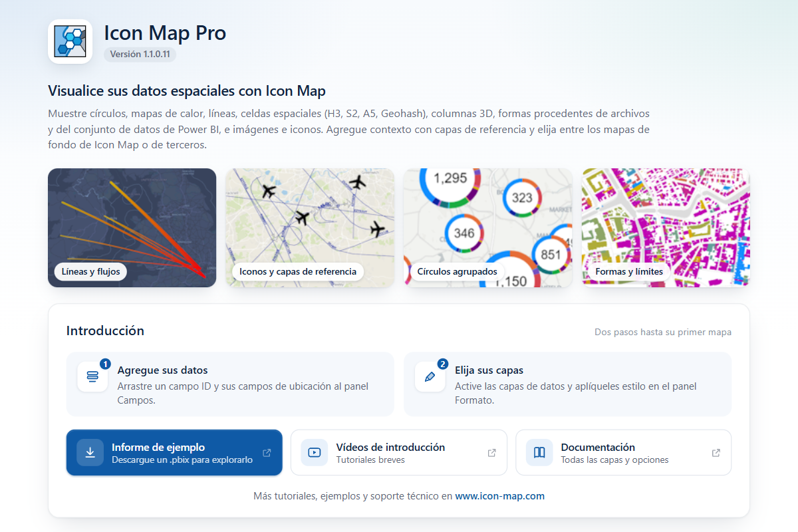Click the download icon in Informe de ejemplo
The image size is (798, 532).
click(x=90, y=453)
